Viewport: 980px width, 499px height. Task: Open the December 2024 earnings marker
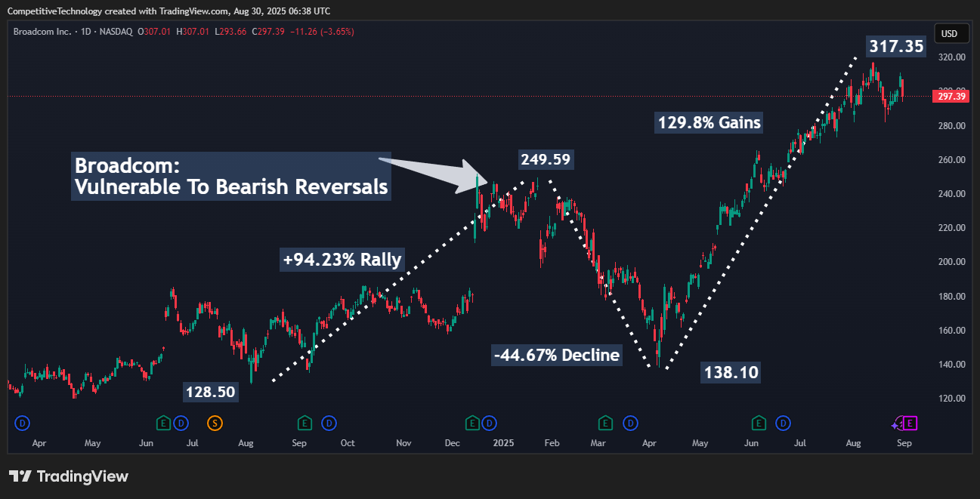click(x=472, y=423)
